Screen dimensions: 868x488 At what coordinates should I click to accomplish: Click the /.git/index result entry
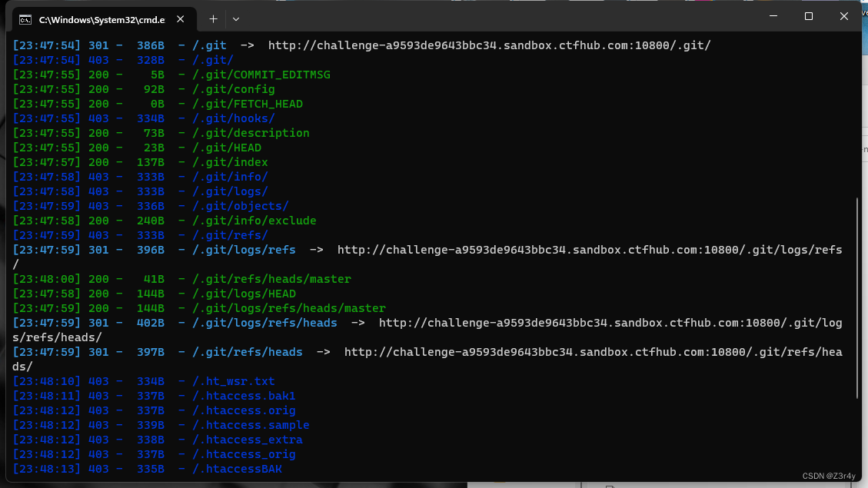coord(230,161)
